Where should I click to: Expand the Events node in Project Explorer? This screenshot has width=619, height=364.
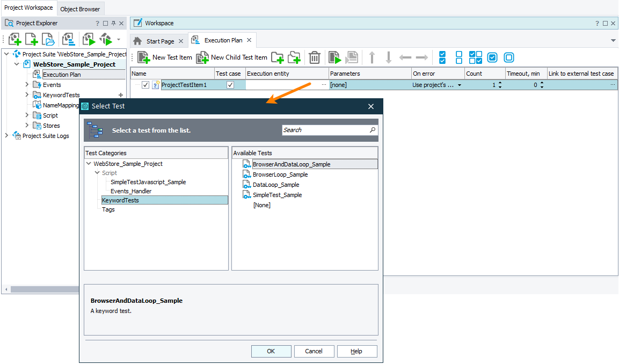click(x=27, y=85)
